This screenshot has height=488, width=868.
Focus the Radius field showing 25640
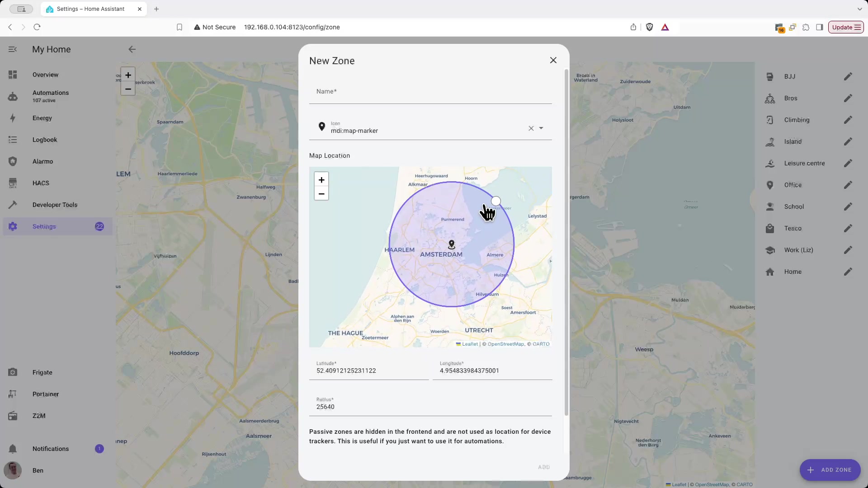click(x=430, y=407)
